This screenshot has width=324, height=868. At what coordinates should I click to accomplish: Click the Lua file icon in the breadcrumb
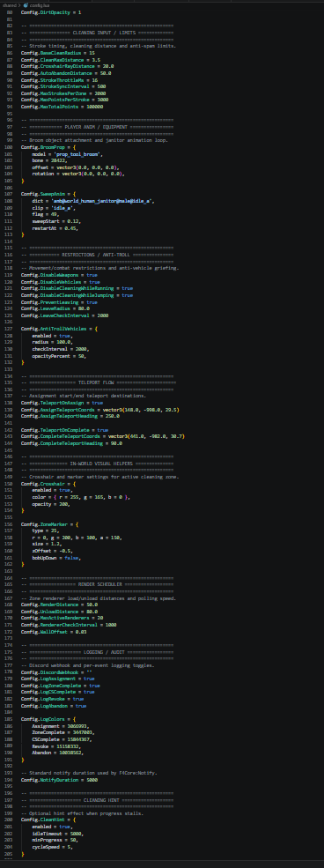click(x=26, y=4)
